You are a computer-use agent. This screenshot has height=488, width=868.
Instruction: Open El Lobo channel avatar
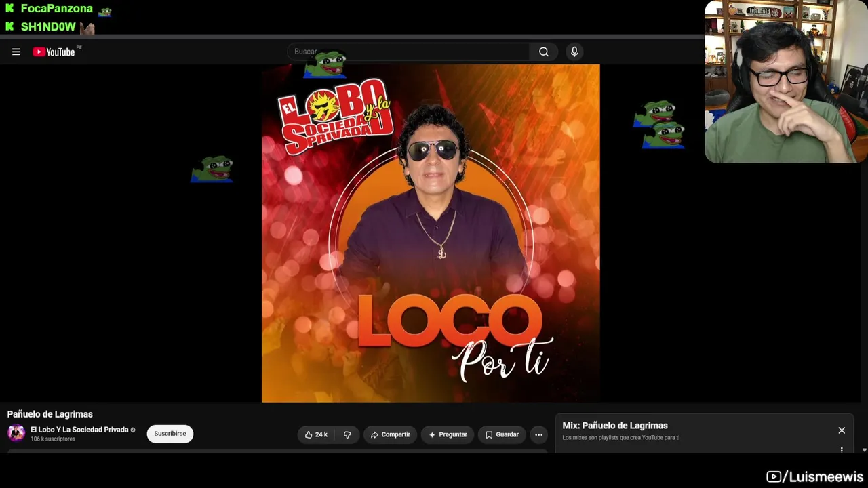(x=16, y=433)
